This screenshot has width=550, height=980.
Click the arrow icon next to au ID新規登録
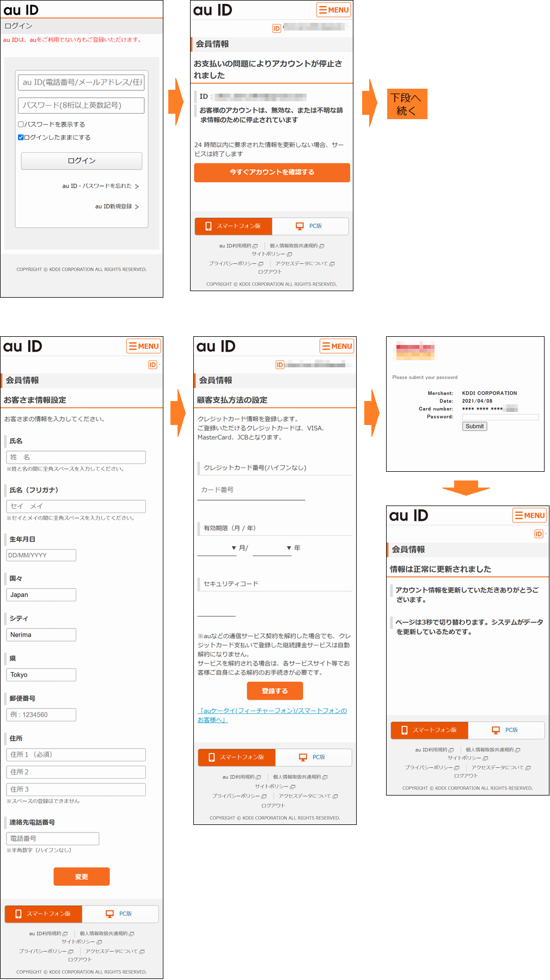click(137, 207)
